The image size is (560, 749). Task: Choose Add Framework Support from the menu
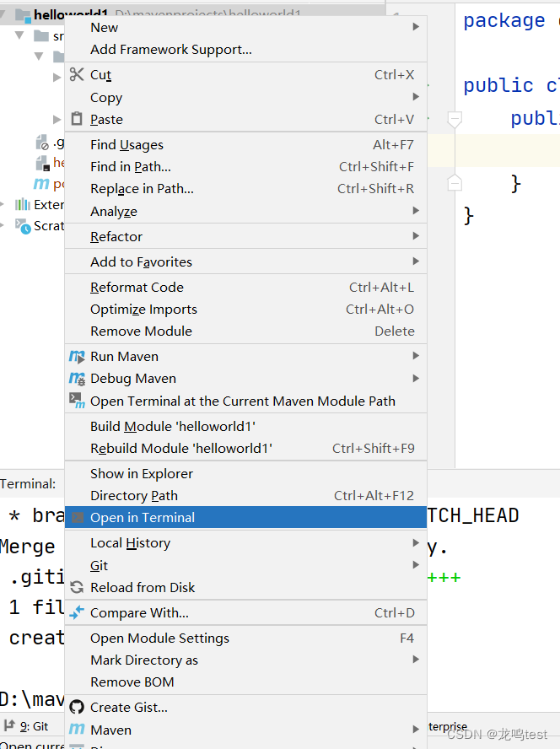click(x=170, y=49)
